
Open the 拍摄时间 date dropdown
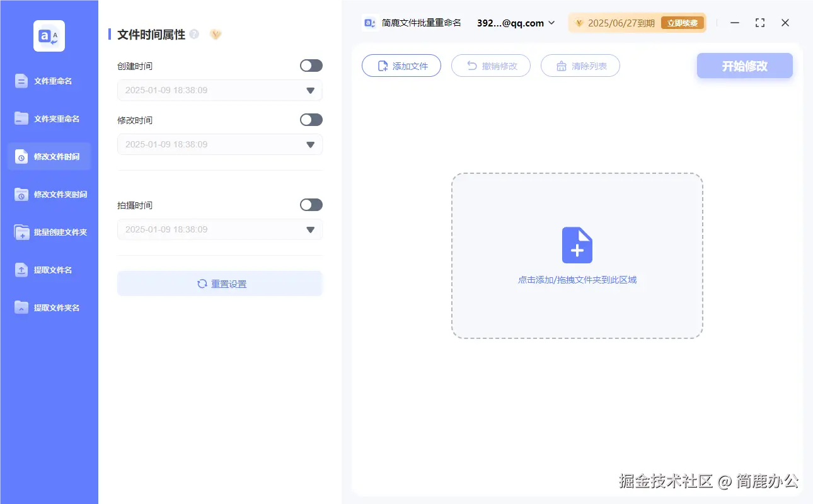click(309, 229)
